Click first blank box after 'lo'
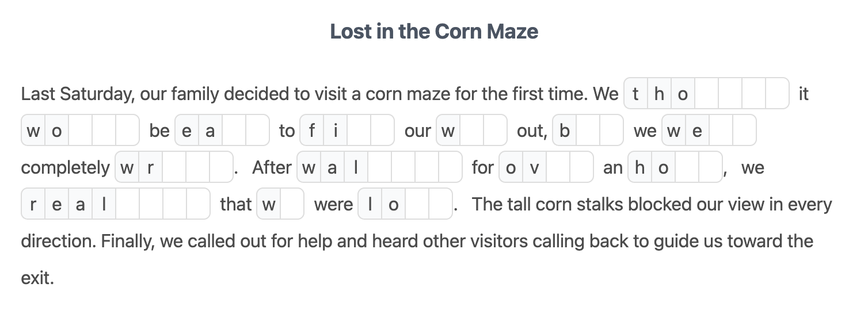The width and height of the screenshot is (868, 314). tap(417, 204)
